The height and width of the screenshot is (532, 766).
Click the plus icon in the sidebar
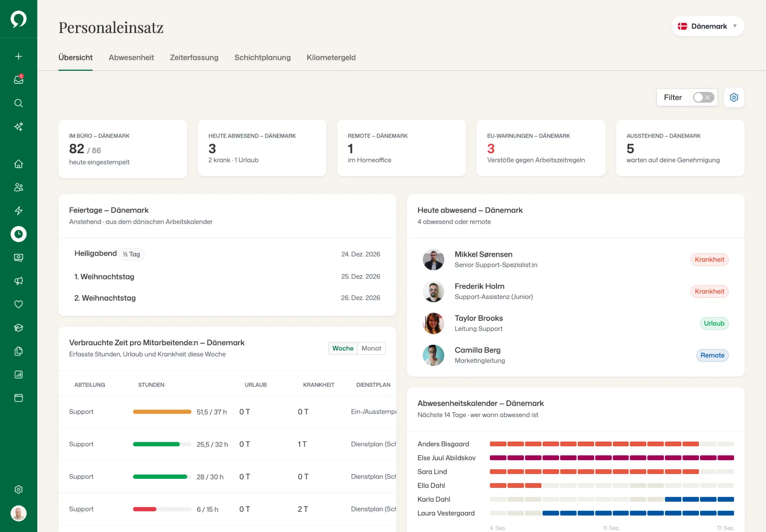(19, 57)
